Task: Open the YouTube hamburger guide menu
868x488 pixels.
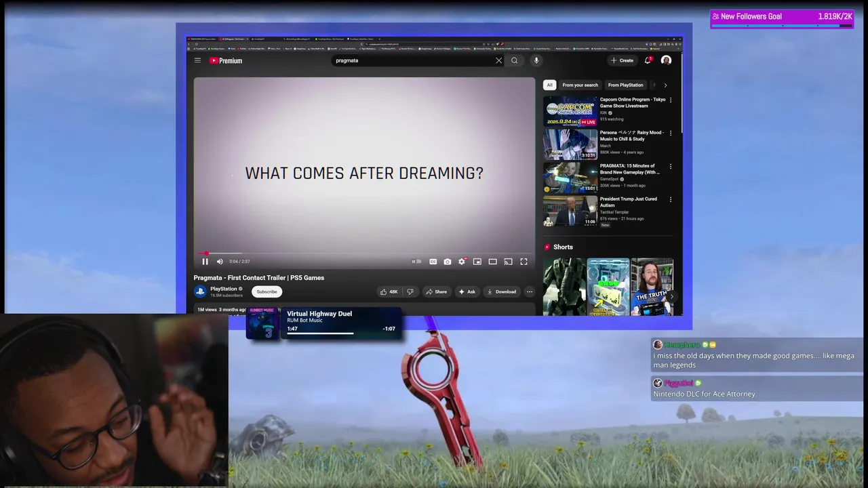Action: pyautogui.click(x=197, y=60)
